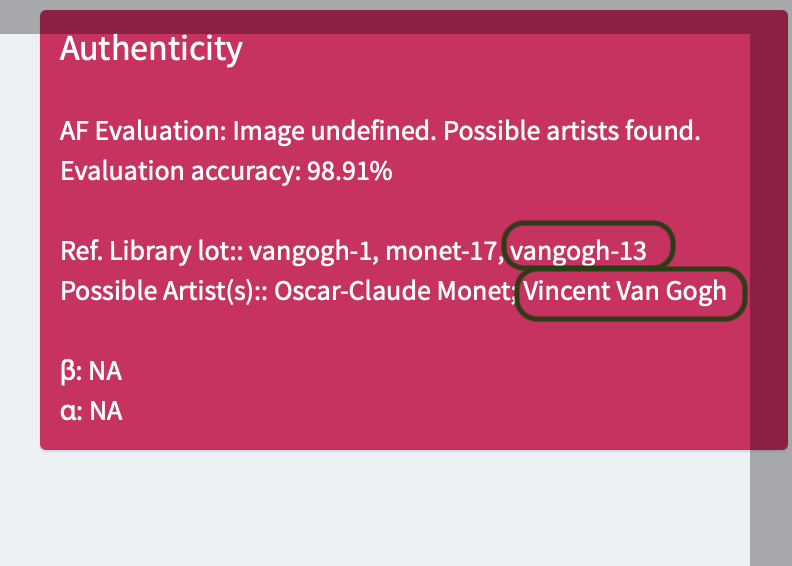The image size is (792, 566).
Task: Click the Evaluation accuracy 98.91% text
Action: point(226,171)
